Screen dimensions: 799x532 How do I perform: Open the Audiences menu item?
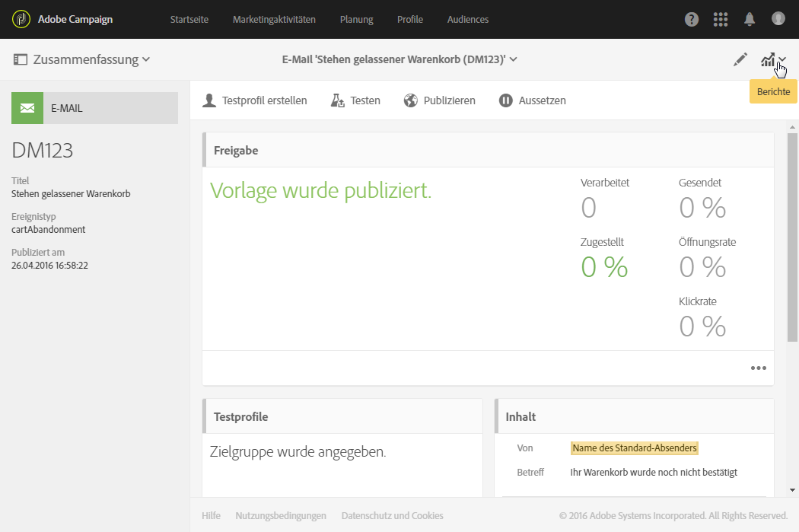point(468,20)
